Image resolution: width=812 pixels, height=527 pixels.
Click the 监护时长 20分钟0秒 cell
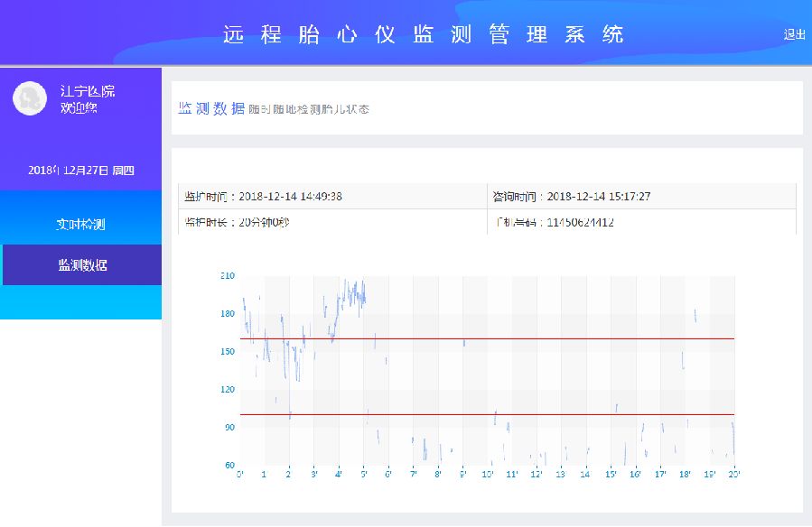(x=332, y=222)
